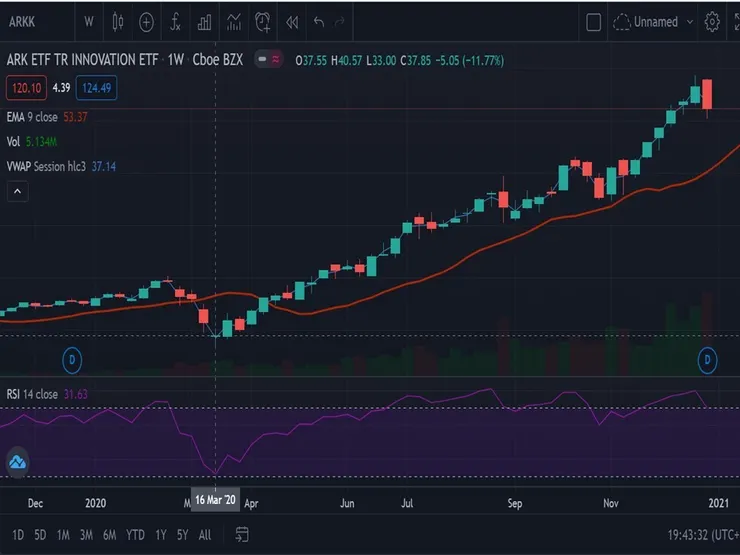Image resolution: width=740 pixels, height=555 pixels.
Task: Open chart settings gear icon
Action: point(712,22)
